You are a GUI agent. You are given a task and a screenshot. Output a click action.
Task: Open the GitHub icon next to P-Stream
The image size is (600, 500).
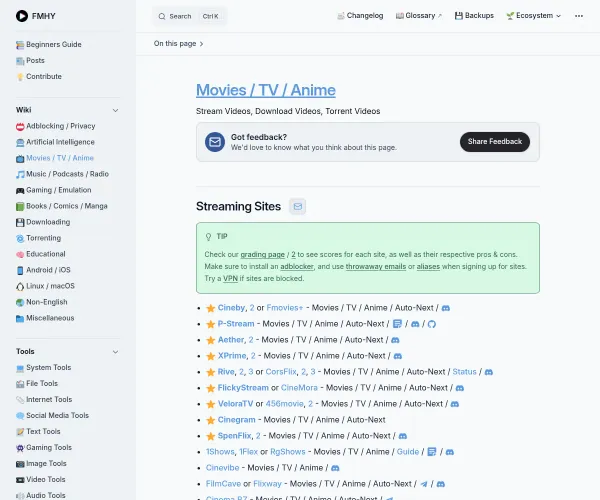(x=431, y=324)
